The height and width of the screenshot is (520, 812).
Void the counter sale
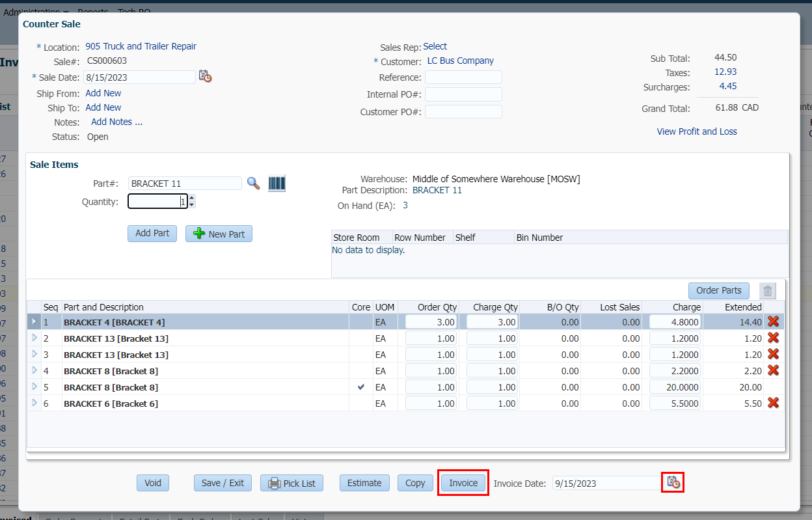153,483
